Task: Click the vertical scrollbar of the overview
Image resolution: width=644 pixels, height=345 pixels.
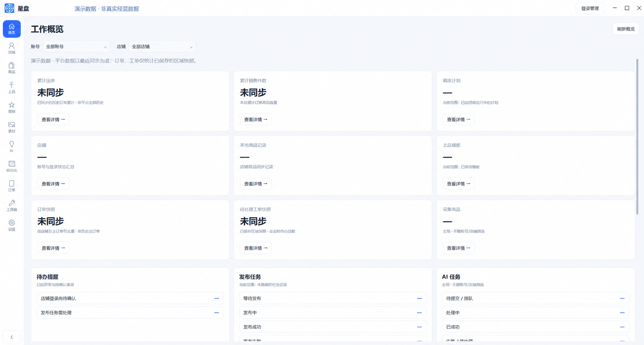Action: pos(637,137)
